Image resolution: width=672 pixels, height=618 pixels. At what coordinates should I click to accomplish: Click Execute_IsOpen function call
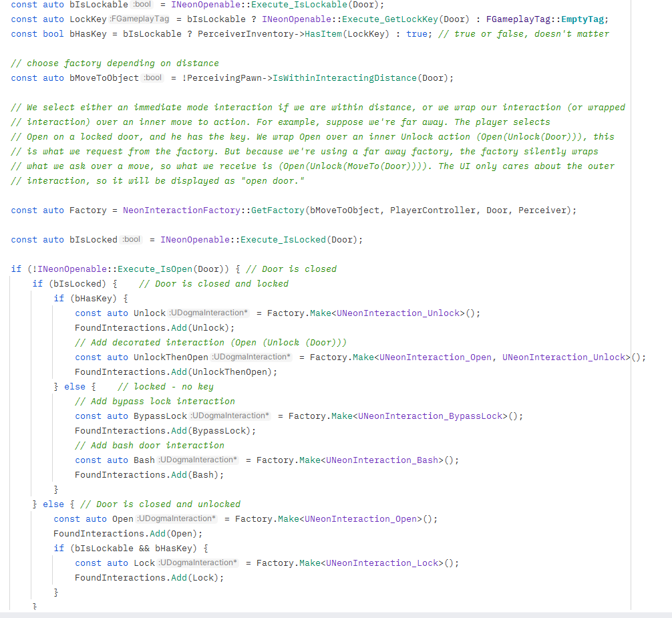click(x=155, y=269)
